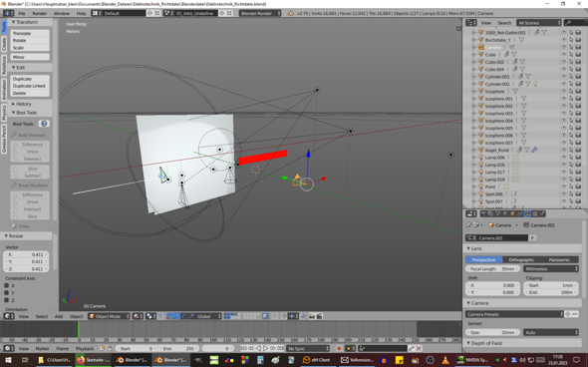
Task: Select Orthographic lens type
Action: (x=521, y=259)
